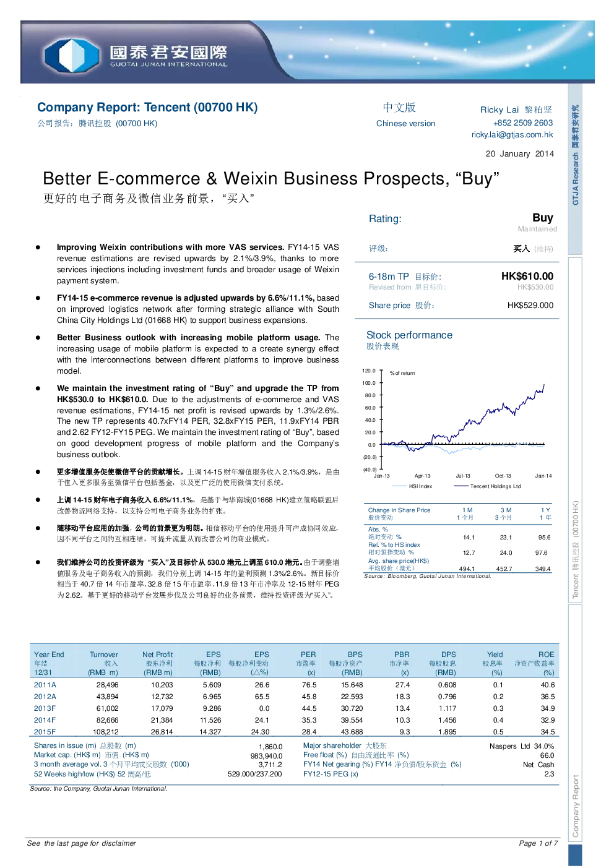Click the 2013F DPS value 1.117

(448, 708)
